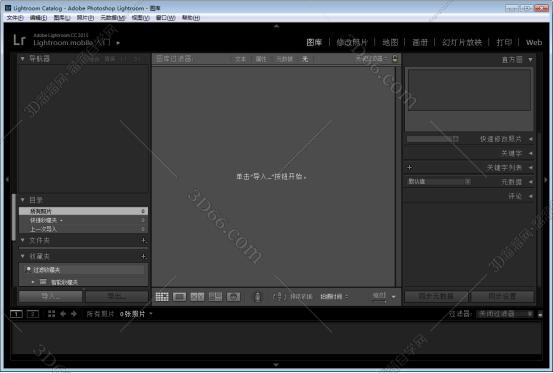Click the sort direction a-z icon
The width and height of the screenshot is (553, 373).
point(279,297)
